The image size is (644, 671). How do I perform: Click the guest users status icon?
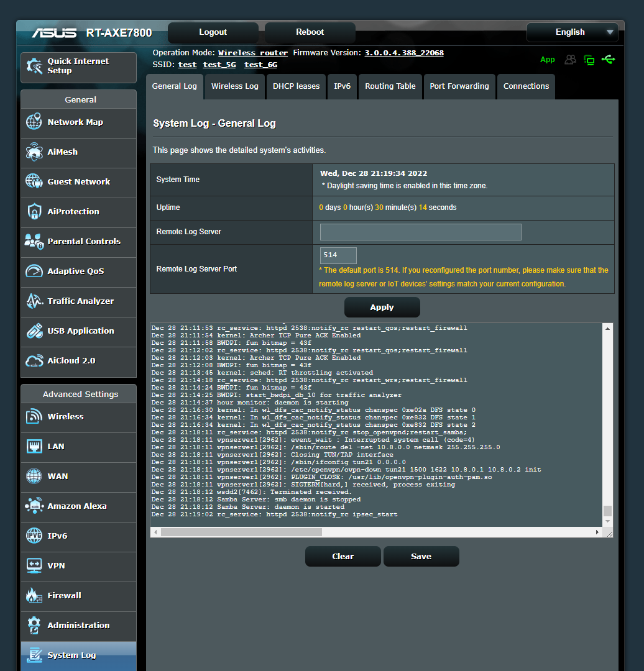571,60
